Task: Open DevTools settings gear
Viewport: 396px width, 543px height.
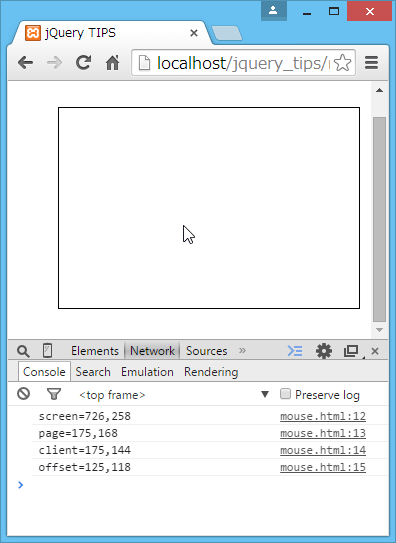Action: pos(324,351)
